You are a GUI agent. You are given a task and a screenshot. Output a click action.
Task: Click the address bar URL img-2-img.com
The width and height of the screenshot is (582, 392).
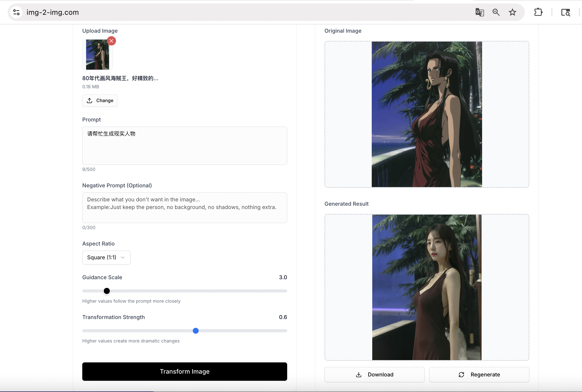[x=53, y=12]
